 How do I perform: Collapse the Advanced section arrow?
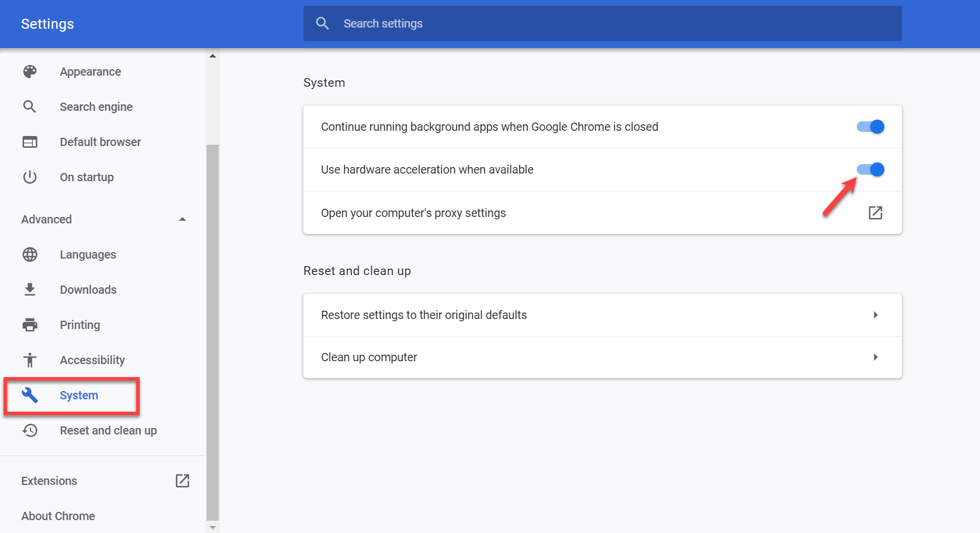(x=183, y=219)
